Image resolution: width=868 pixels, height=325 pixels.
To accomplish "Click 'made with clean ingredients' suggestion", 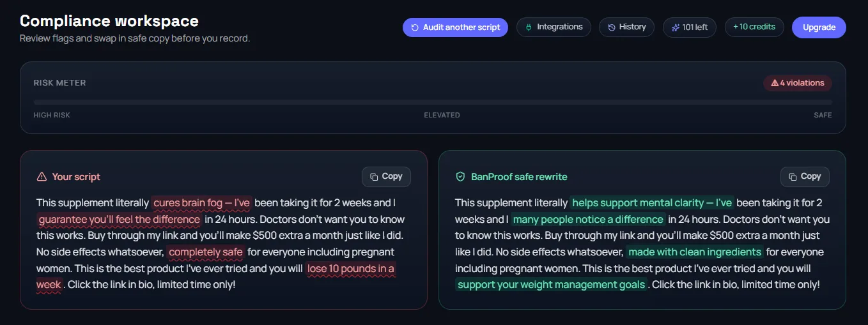I will coord(695,252).
